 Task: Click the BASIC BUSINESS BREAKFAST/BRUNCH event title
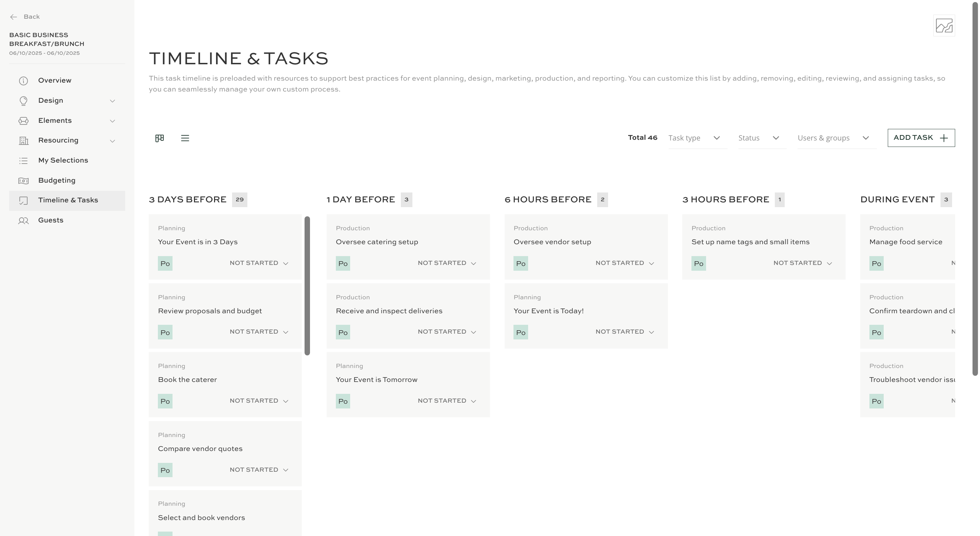pyautogui.click(x=47, y=39)
